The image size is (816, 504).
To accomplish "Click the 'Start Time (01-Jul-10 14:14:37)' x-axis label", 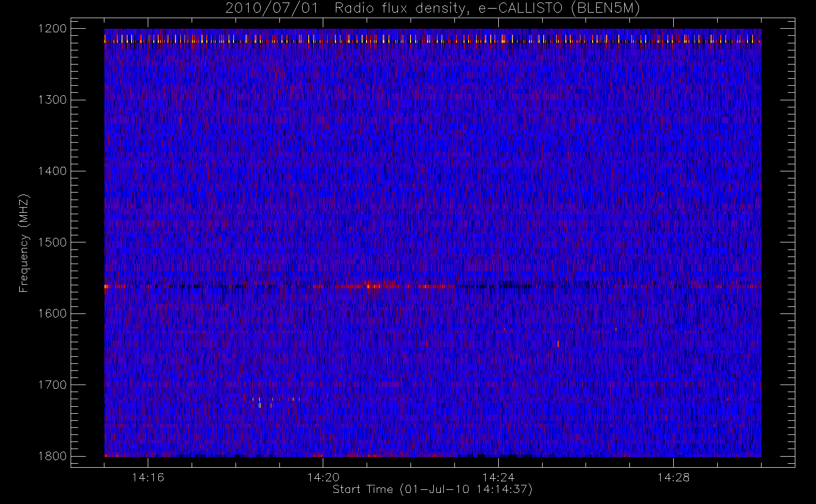I will point(433,489).
